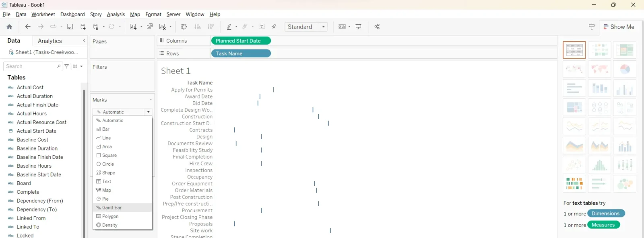The height and width of the screenshot is (238, 644).
Task: Click the Save icon in toolbar
Action: pyautogui.click(x=70, y=27)
